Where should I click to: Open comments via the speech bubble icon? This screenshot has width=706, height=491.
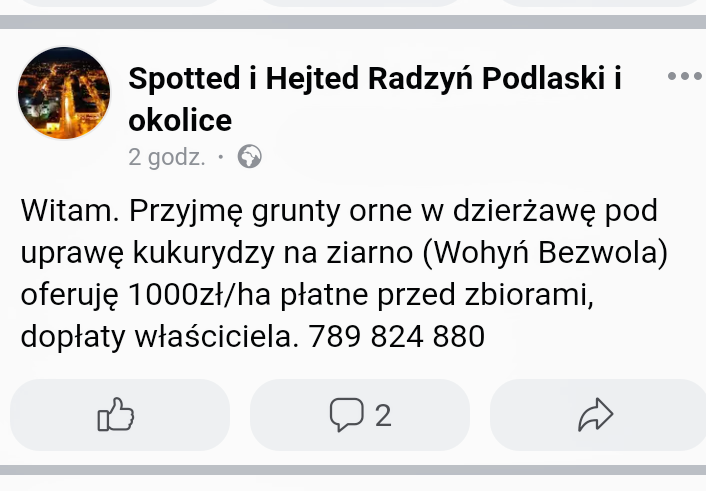[346, 414]
